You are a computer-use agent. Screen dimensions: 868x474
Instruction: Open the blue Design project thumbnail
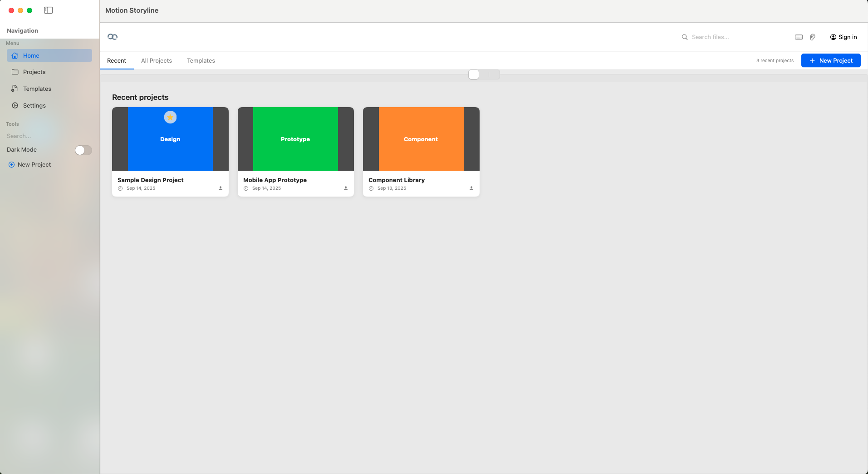pos(170,139)
